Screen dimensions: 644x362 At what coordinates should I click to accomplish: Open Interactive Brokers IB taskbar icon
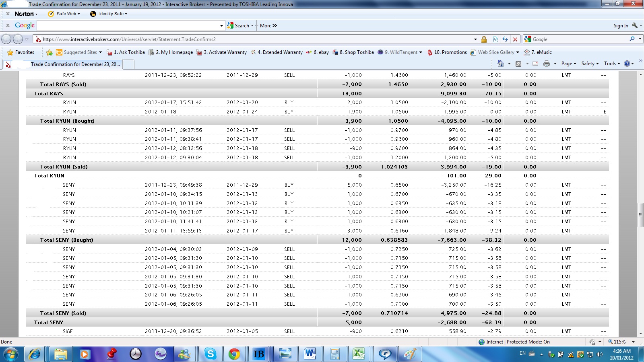(258, 354)
